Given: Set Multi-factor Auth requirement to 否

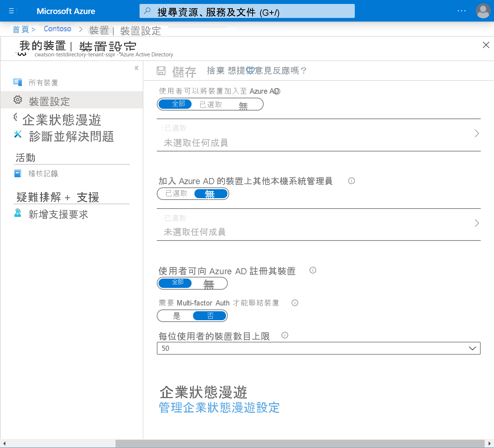Looking at the screenshot, I should [x=210, y=316].
